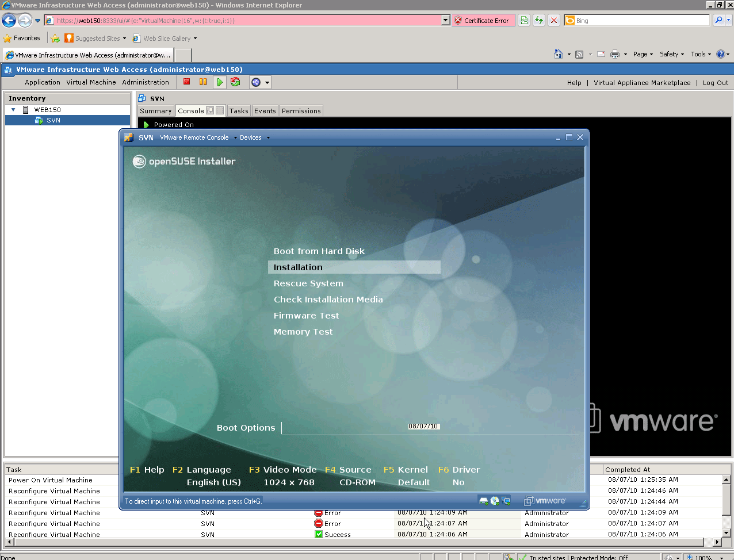
Task: Open the Suggested Sites dropdown
Action: 124,39
